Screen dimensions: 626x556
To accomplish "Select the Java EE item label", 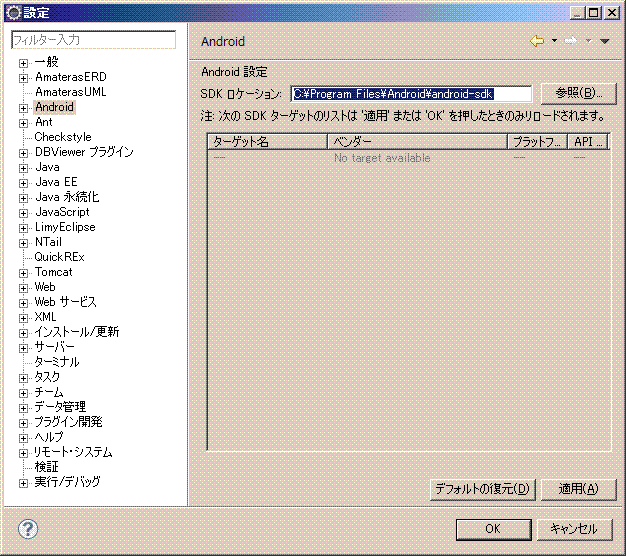I will coord(56,182).
